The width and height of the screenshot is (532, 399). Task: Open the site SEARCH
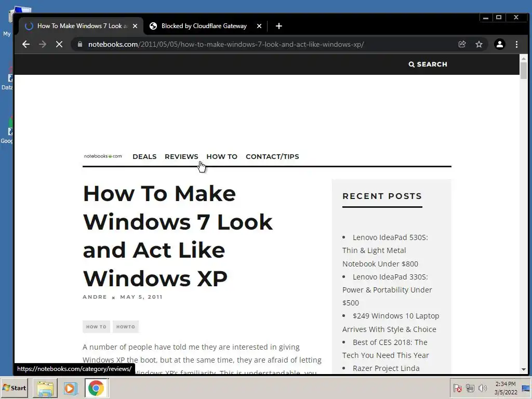click(428, 64)
